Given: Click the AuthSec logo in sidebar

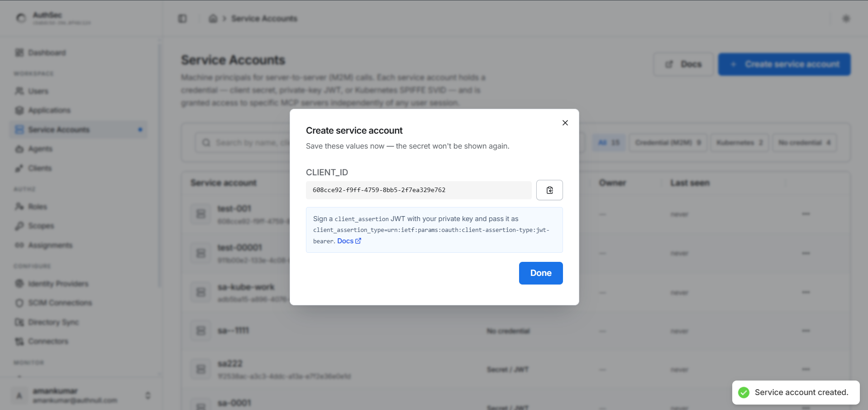Looking at the screenshot, I should [x=21, y=18].
